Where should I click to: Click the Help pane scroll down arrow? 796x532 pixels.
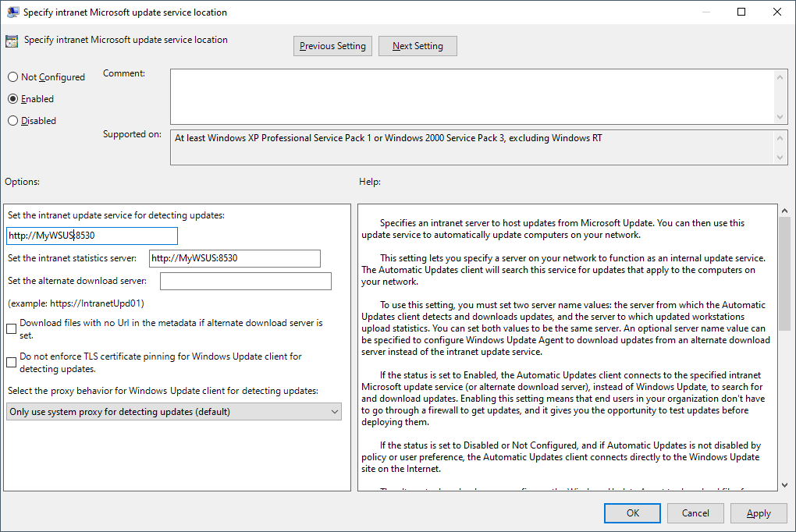click(x=784, y=485)
